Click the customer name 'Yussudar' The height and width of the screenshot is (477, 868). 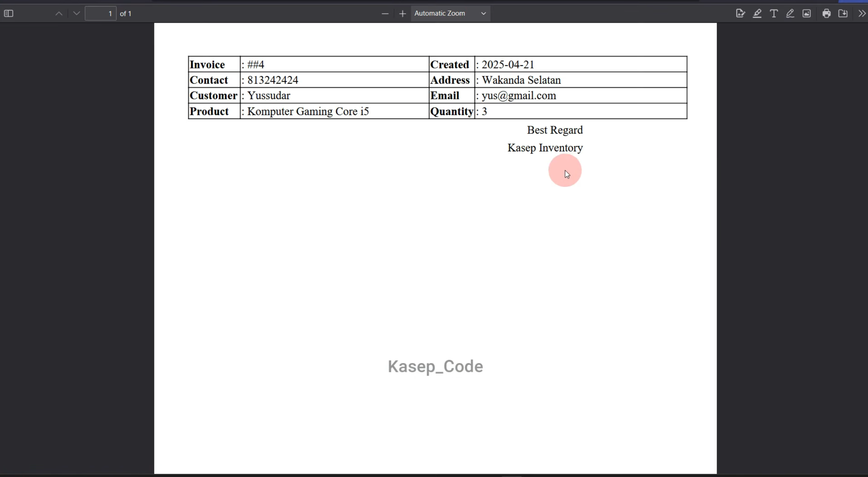269,96
